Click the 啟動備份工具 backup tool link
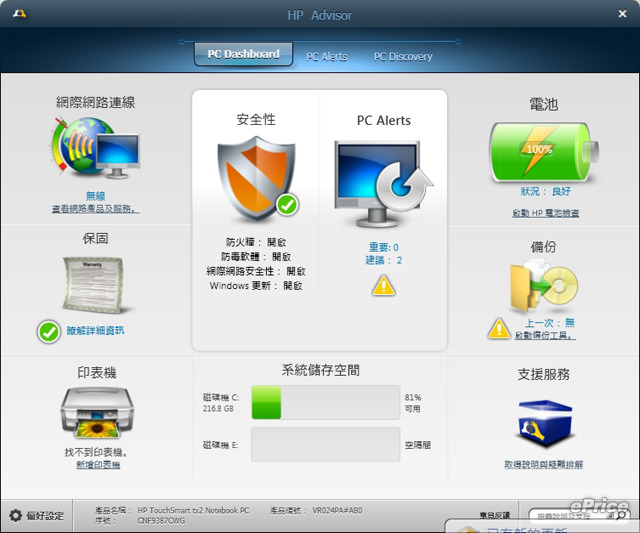This screenshot has width=640, height=533. (x=545, y=335)
